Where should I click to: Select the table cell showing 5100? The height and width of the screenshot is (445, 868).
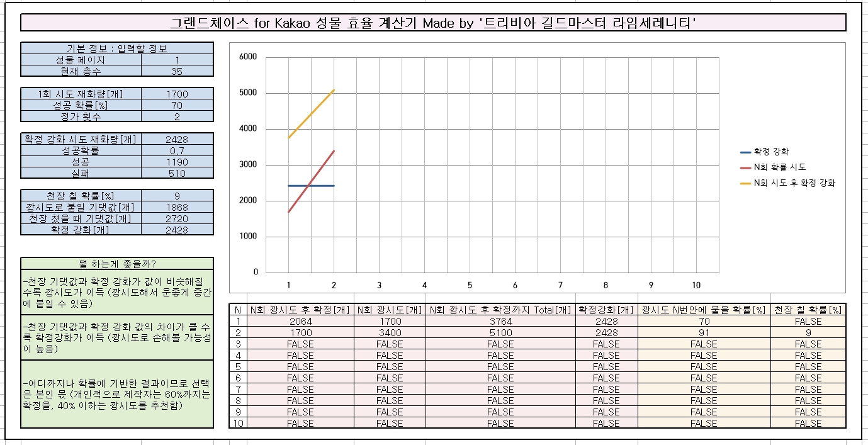pyautogui.click(x=500, y=332)
